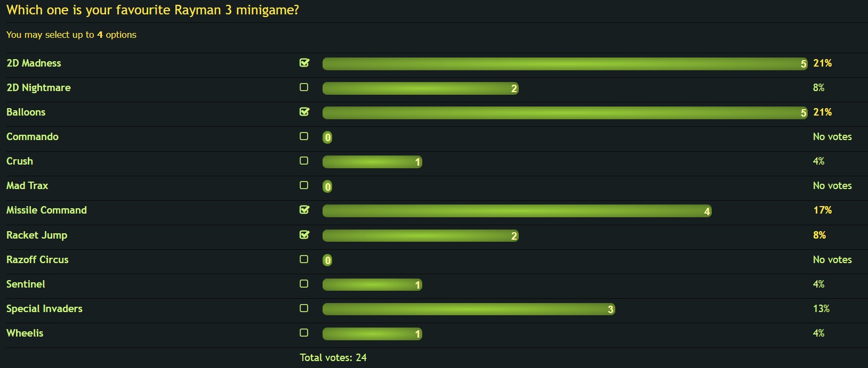The height and width of the screenshot is (368, 868).
Task: Click the Razoff Circus zero-vote badge
Action: (327, 260)
